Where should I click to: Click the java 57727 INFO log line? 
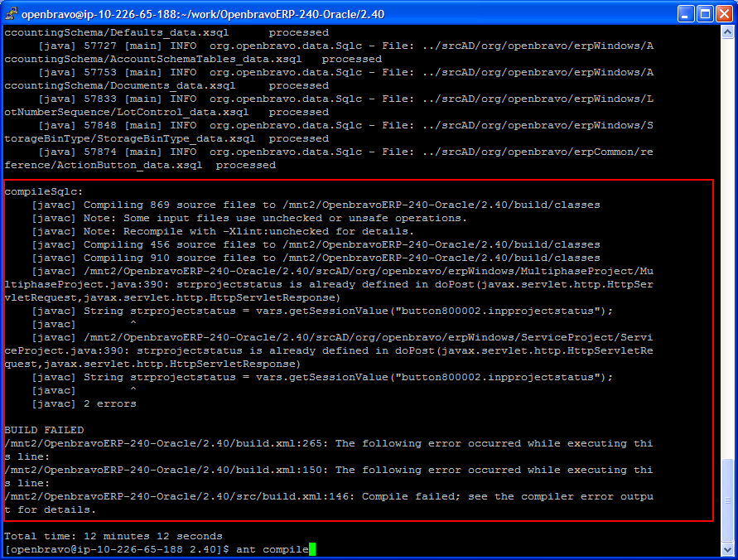click(345, 46)
